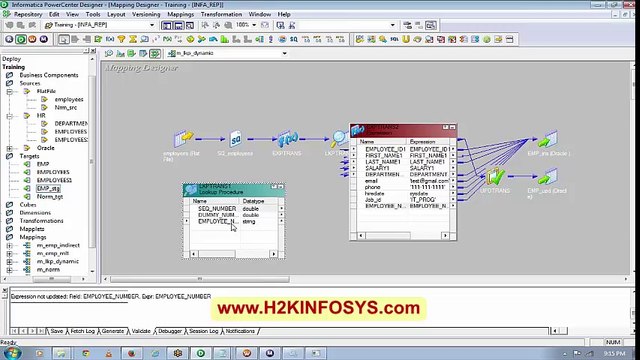The width and height of the screenshot is (640, 360).
Task: Select the Business Components folder
Action: pos(49,75)
